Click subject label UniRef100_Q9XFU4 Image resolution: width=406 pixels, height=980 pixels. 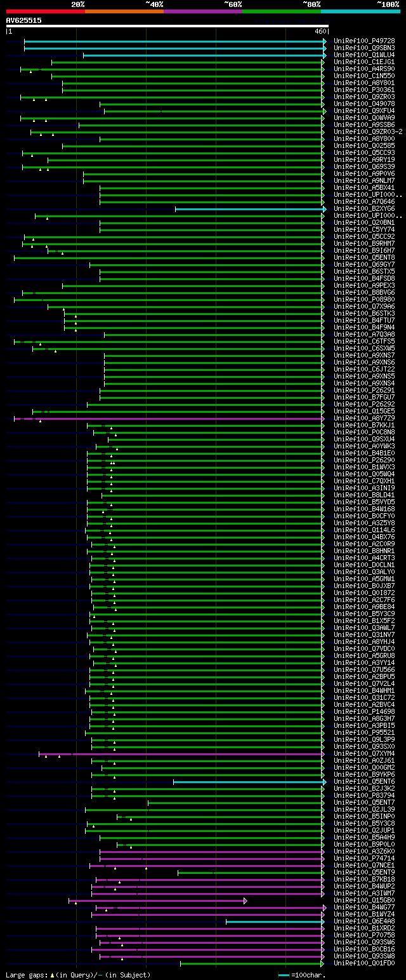[364, 111]
